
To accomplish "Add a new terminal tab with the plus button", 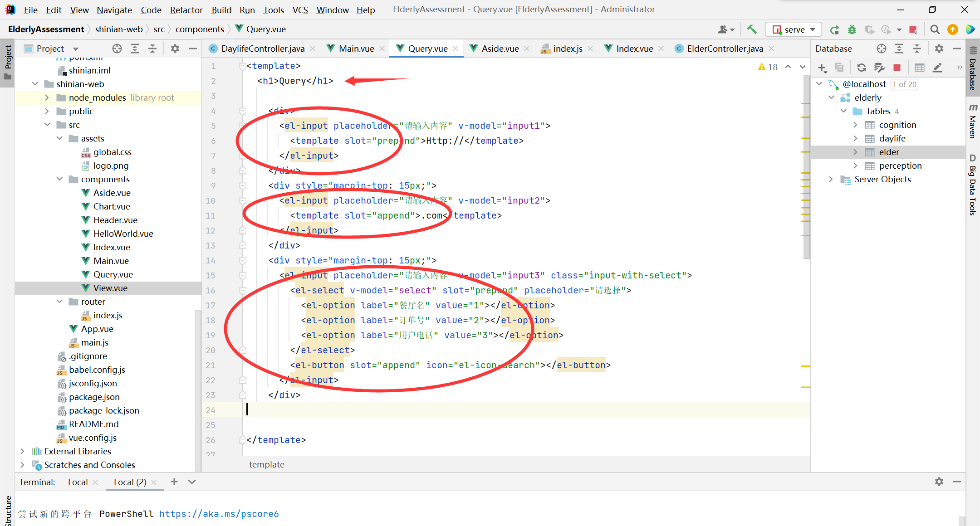I will (x=174, y=482).
